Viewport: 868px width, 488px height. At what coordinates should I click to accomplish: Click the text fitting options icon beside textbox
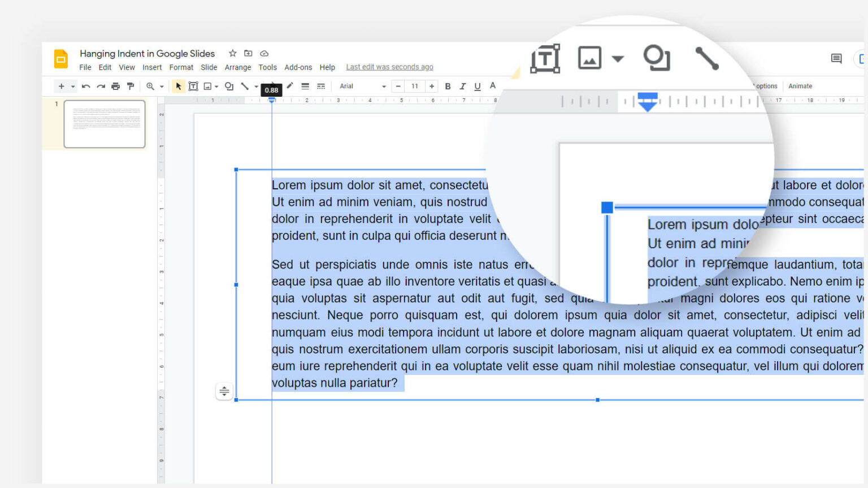(x=224, y=391)
